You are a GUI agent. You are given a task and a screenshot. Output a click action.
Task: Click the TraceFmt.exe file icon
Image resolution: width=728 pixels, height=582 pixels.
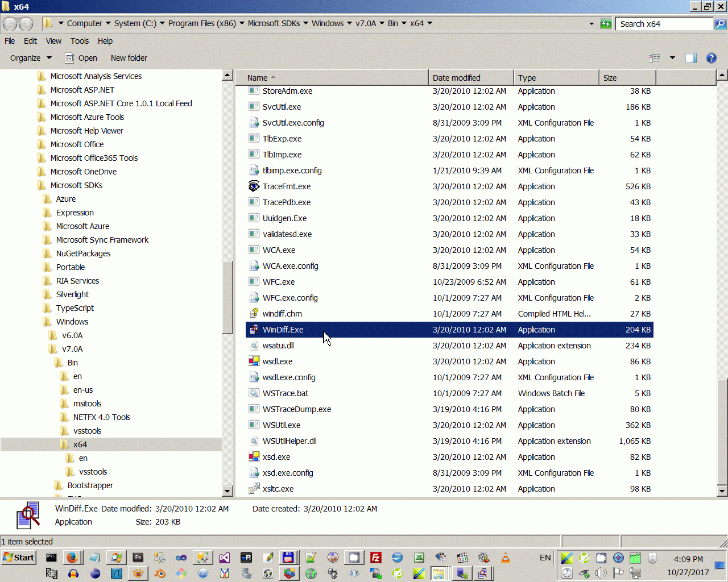pyautogui.click(x=254, y=186)
